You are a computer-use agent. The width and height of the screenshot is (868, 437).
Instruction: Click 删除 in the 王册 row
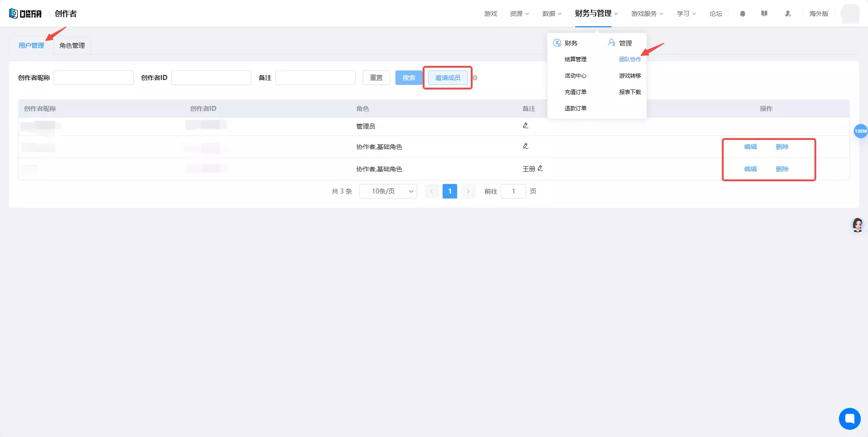pyautogui.click(x=782, y=169)
